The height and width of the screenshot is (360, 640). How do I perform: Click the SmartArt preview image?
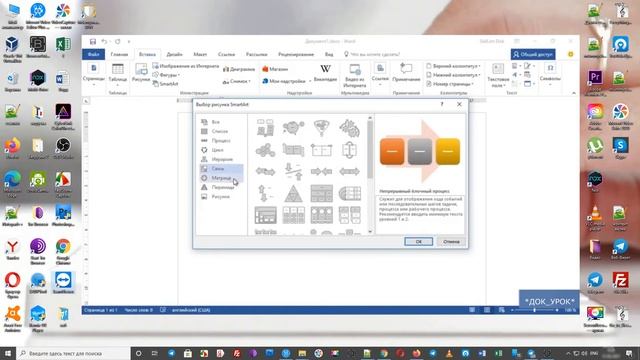[420, 151]
